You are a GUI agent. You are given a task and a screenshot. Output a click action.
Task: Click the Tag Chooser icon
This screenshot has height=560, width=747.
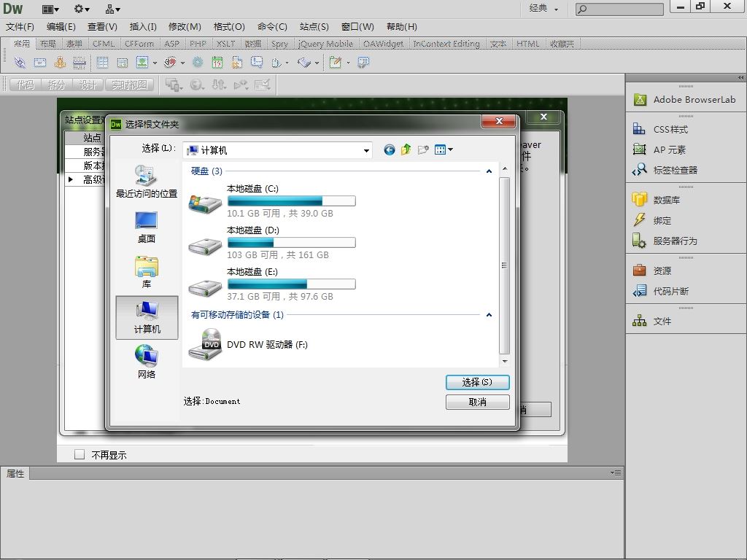pos(363,63)
